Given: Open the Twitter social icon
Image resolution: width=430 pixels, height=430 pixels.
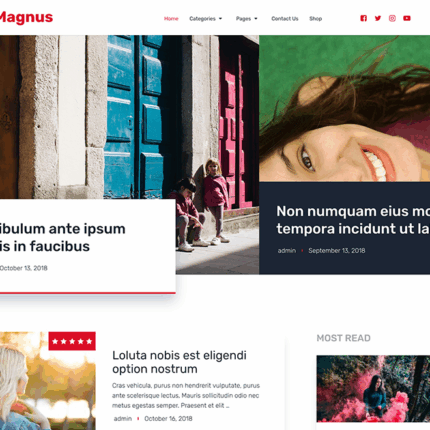Looking at the screenshot, I should point(378,18).
